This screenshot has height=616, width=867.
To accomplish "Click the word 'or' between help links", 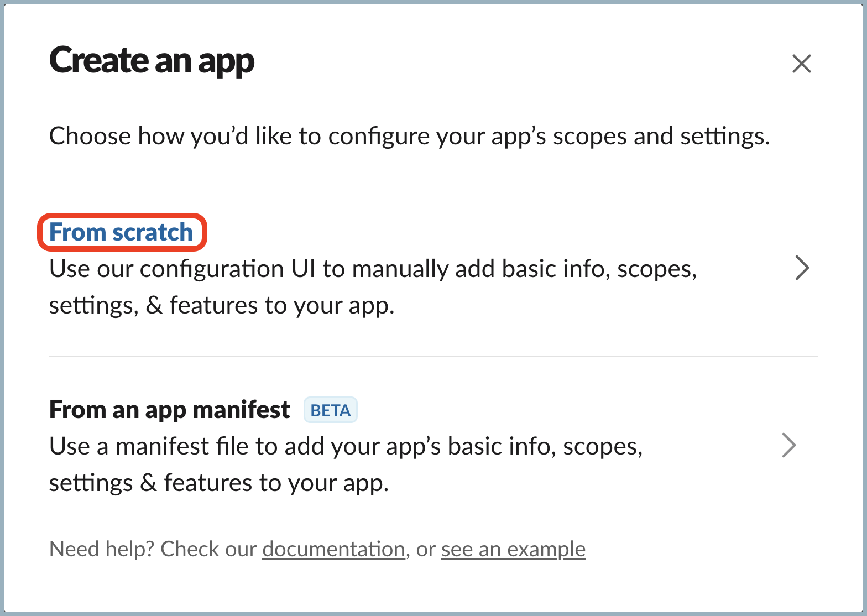I will pos(426,549).
